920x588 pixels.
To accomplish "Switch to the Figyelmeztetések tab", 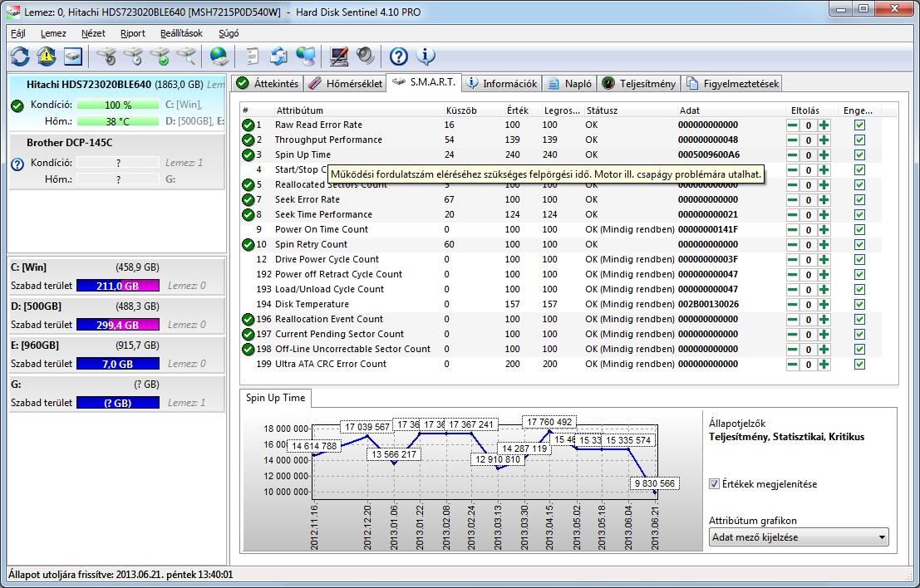I will coord(732,84).
